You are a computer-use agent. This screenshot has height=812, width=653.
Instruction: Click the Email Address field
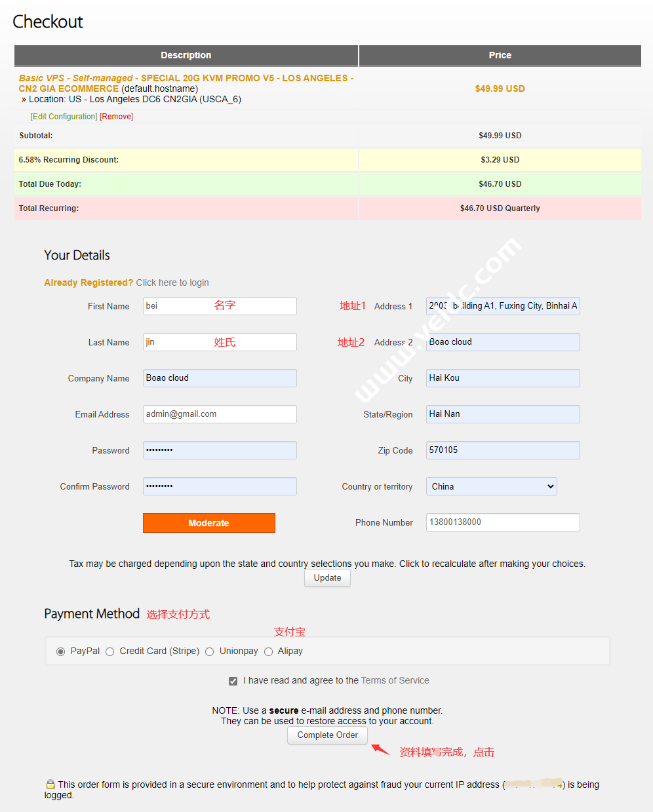pos(220,414)
